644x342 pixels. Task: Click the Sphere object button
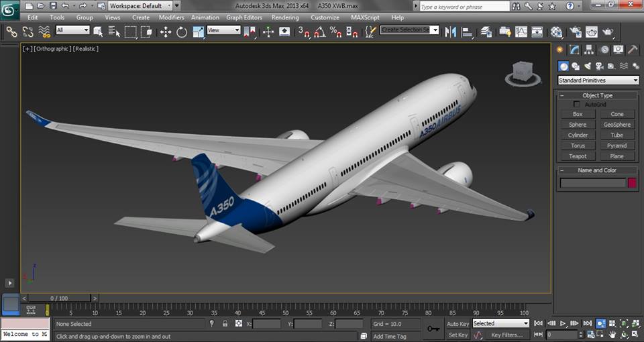[578, 125]
